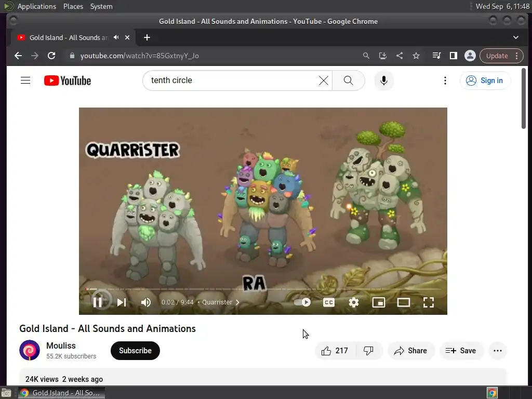This screenshot has width=532, height=399.
Task: Open more actions ellipsis below video
Action: (498, 351)
